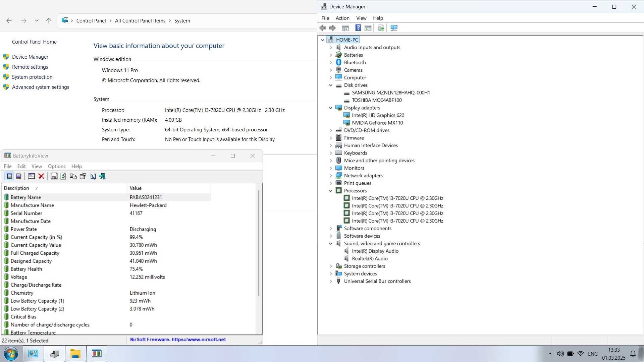Screen dimensions: 644x362
Task: Click the show/hide console tree toolbar icon
Action: point(345,28)
